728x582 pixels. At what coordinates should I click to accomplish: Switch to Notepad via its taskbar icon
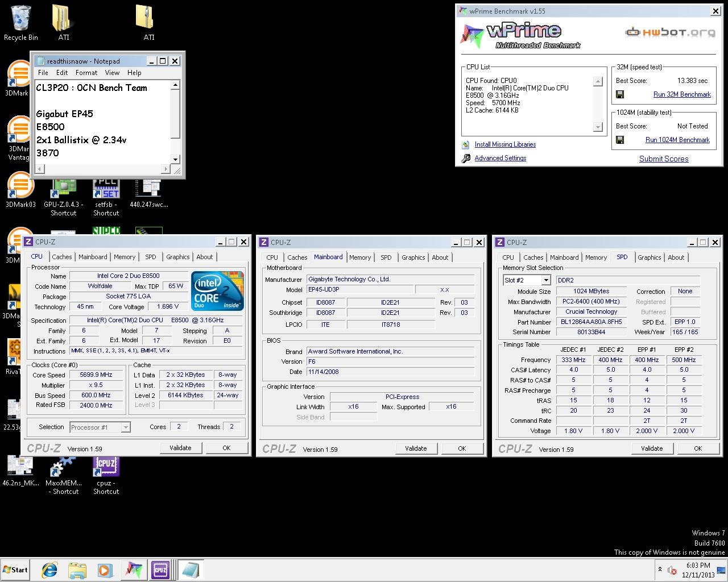(x=190, y=570)
